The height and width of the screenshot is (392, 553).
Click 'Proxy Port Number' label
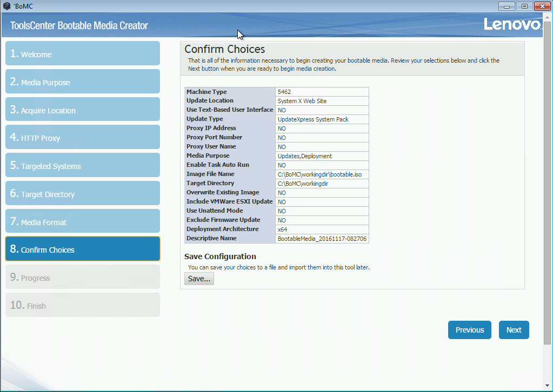coord(215,137)
